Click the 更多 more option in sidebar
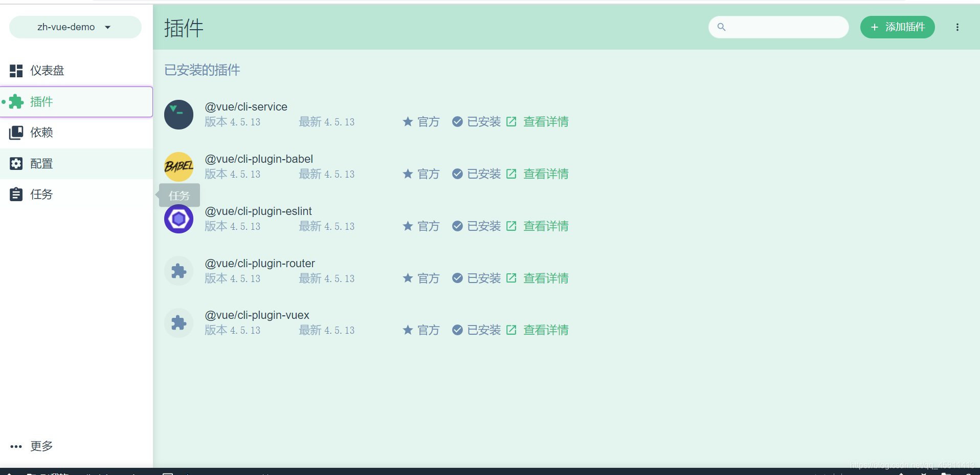980x475 pixels. [76, 446]
